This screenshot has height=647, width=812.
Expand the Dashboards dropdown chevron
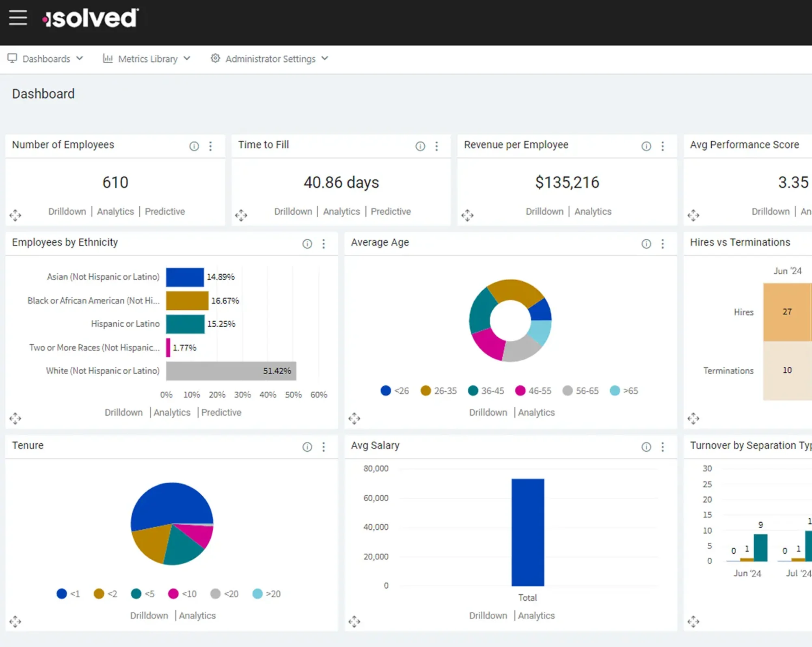click(x=80, y=58)
